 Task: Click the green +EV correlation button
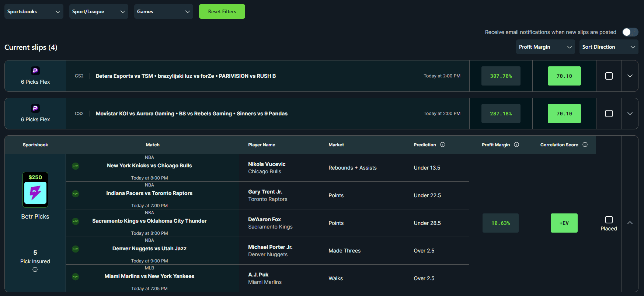pyautogui.click(x=564, y=223)
